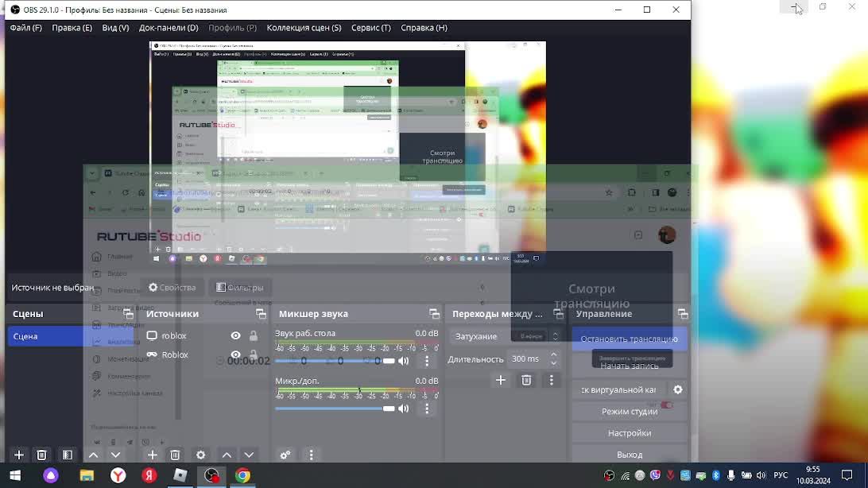Open the Затухание transition dropdown
Screen dimensions: 868x488
point(506,336)
